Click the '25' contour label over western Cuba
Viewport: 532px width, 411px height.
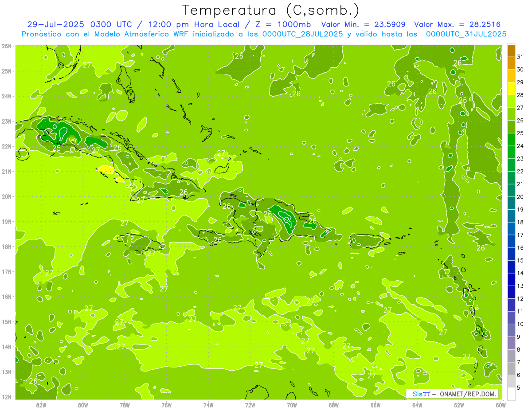[x=57, y=149]
